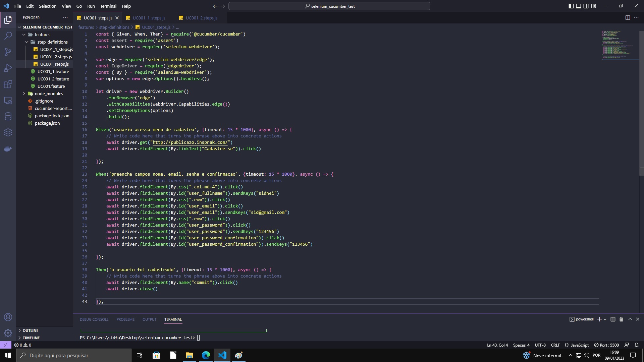Create a new terminal with plus icon
Viewport: 644px width, 362px height.
599,319
